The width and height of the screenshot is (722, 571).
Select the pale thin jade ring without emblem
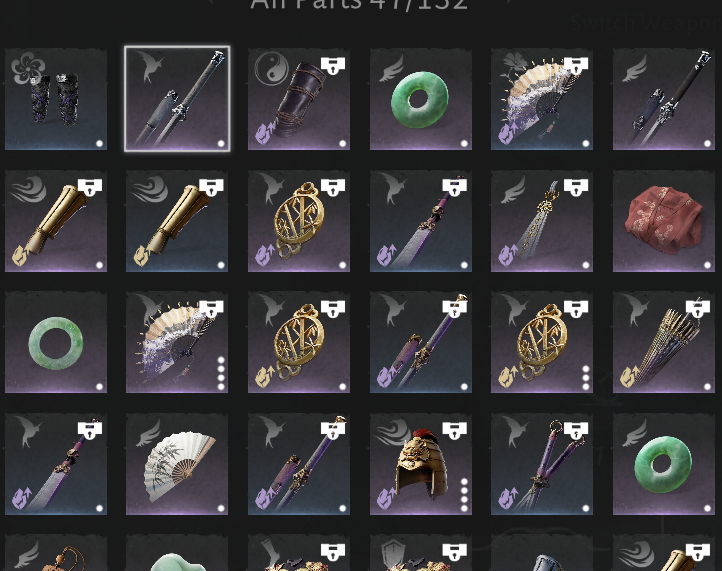tap(56, 342)
